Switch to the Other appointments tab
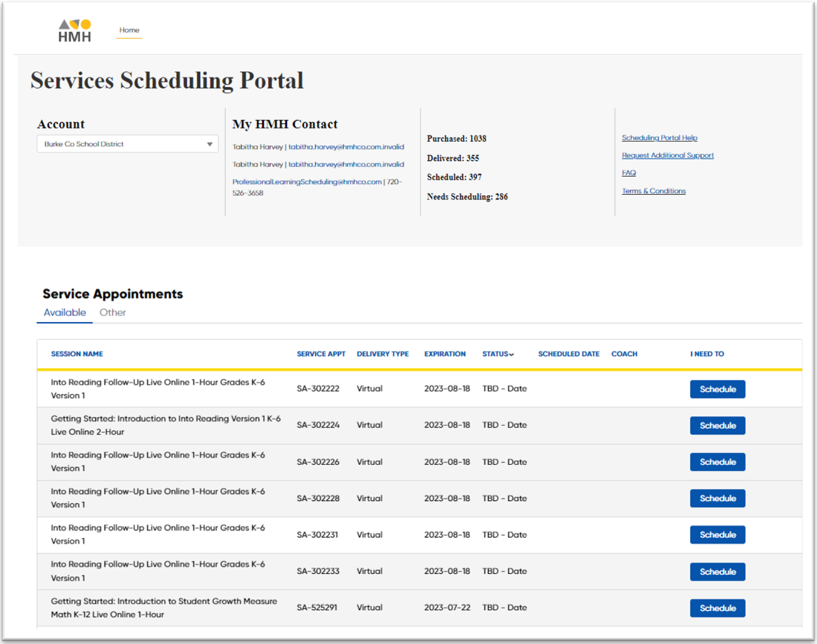817x644 pixels. (112, 312)
